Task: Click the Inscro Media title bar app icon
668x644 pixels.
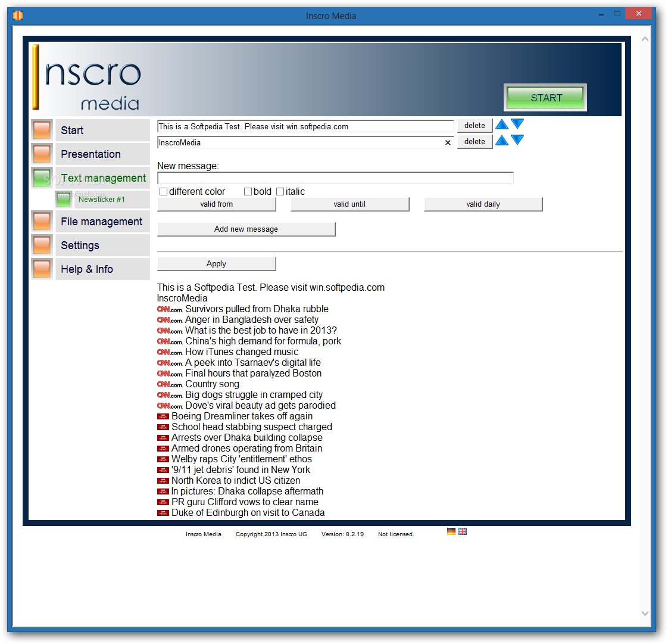Action: click(18, 15)
